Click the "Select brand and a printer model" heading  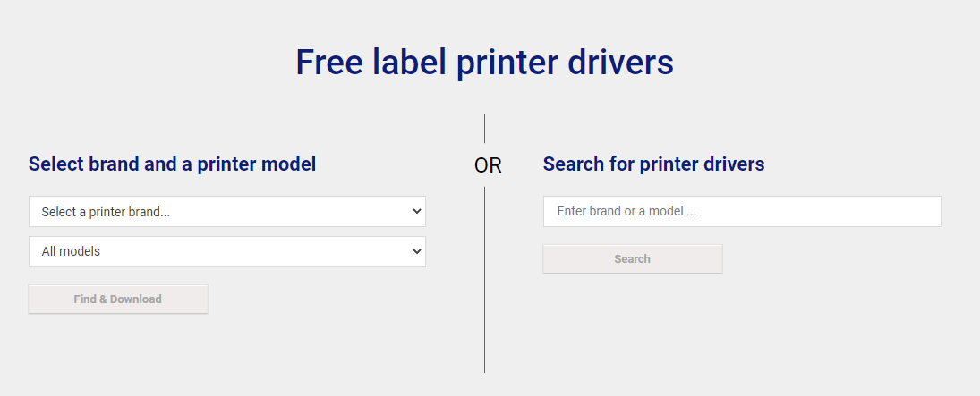pyautogui.click(x=172, y=164)
